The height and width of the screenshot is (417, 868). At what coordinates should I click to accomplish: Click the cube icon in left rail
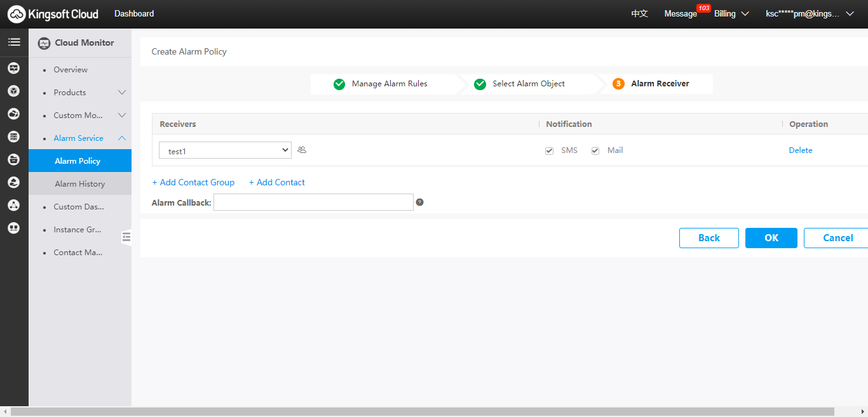[14, 91]
